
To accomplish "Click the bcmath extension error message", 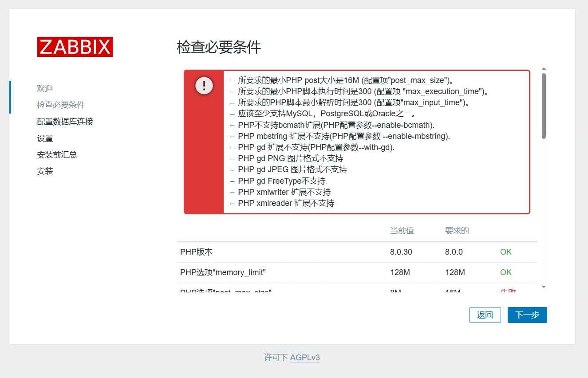I will (x=336, y=125).
